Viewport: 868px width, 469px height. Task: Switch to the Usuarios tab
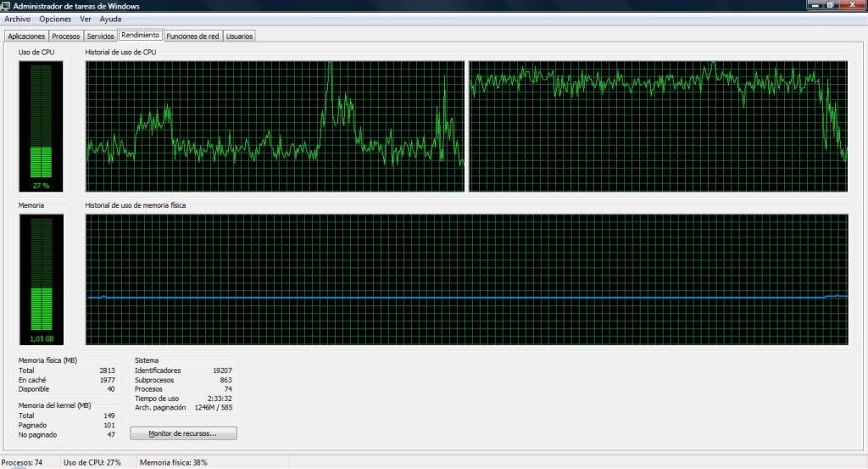pyautogui.click(x=240, y=36)
